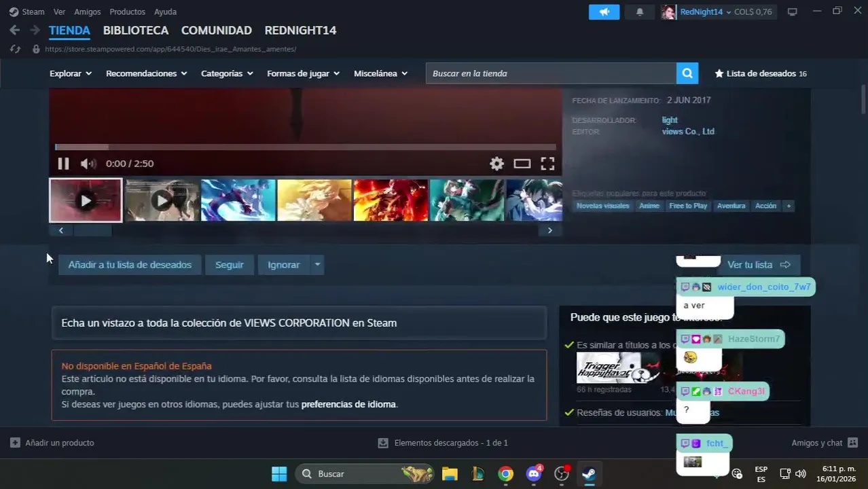Click the forward navigation arrow
This screenshot has width=868, height=489.
coord(35,31)
